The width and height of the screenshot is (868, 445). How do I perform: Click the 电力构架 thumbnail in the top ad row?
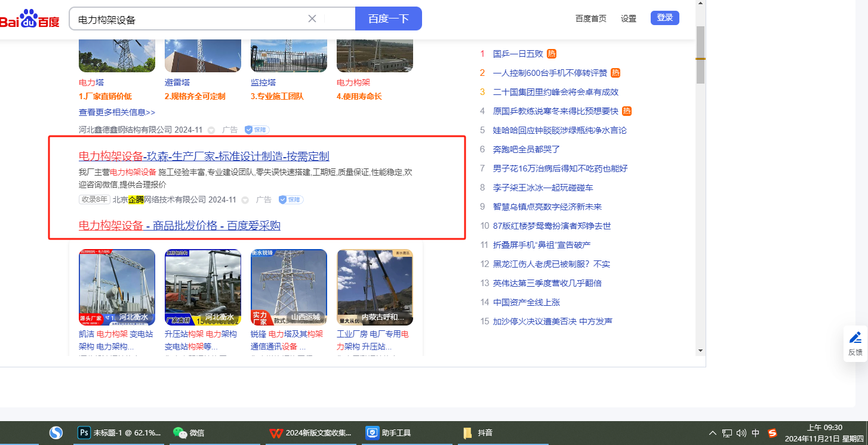click(375, 56)
